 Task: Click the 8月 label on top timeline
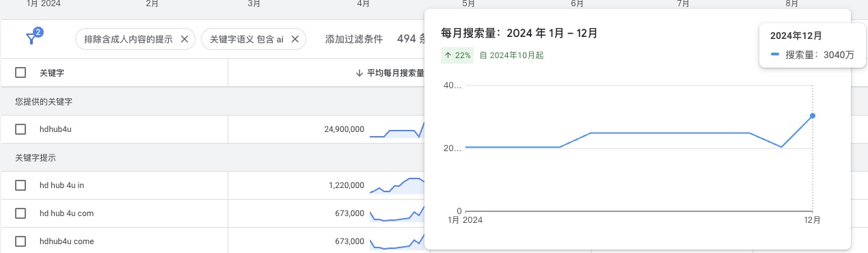click(x=791, y=4)
